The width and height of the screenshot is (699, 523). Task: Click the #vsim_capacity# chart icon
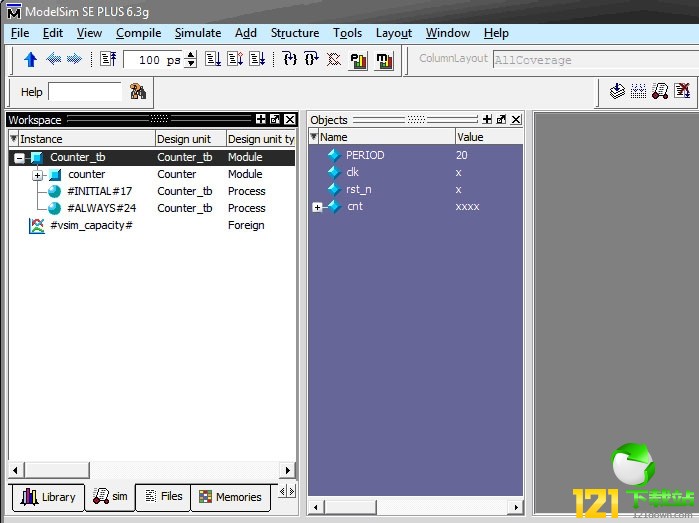(36, 226)
